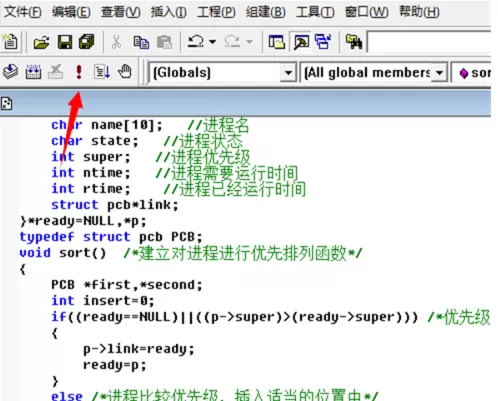
Task: Click the Paste clipboard icon
Action: [x=164, y=42]
